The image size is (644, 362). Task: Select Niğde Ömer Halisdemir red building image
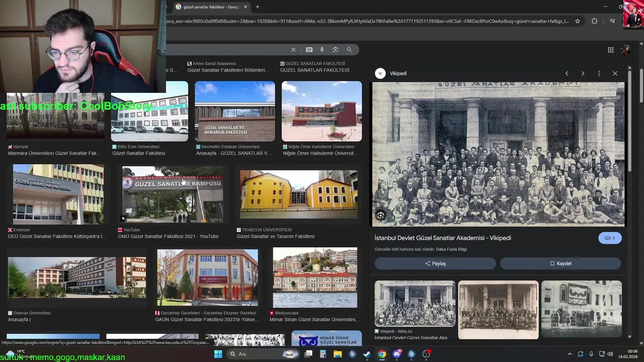click(321, 111)
